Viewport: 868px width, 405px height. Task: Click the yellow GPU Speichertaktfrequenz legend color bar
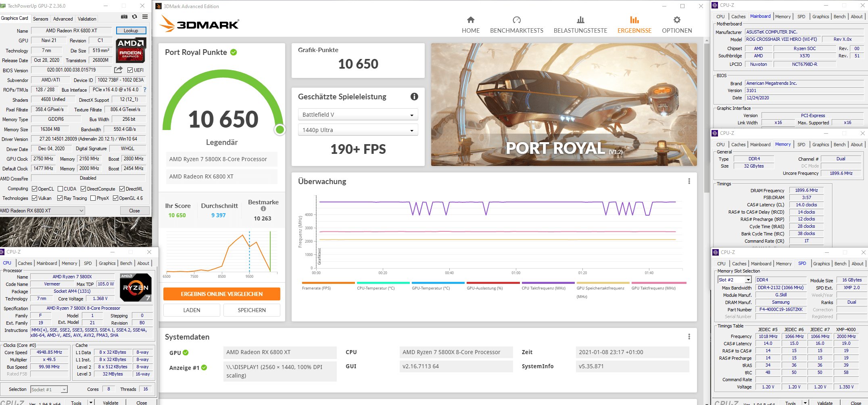pos(603,283)
